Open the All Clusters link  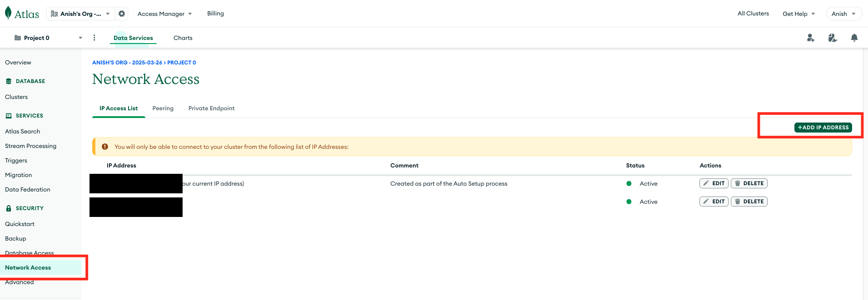753,14
